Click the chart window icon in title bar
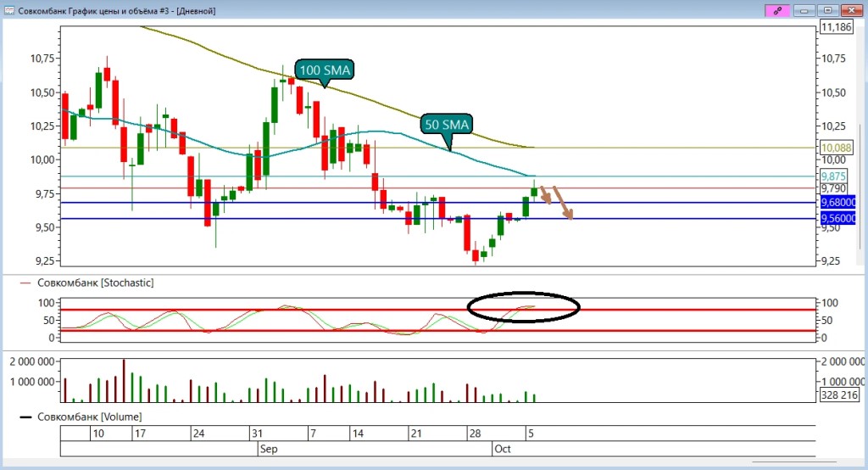The image size is (868, 470). 8,10
